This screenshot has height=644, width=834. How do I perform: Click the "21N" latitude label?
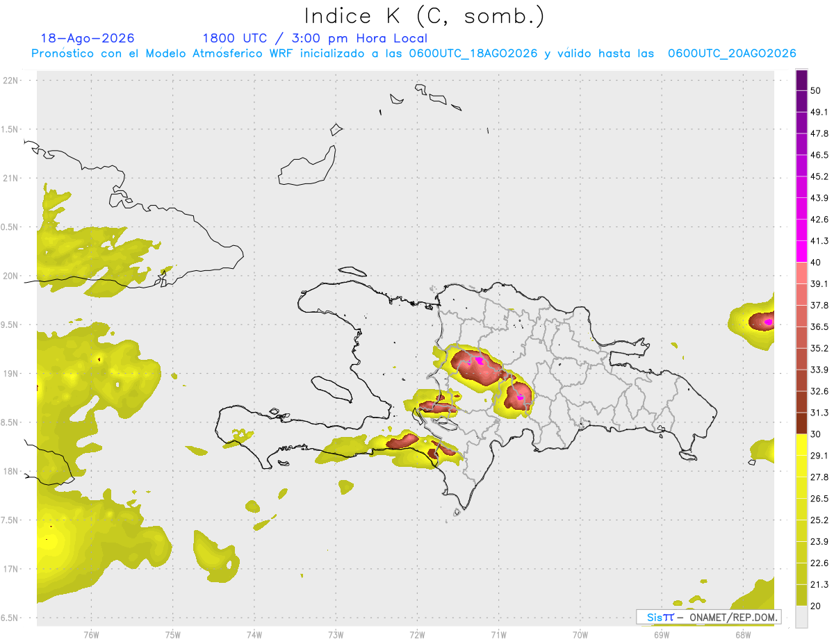(12, 178)
